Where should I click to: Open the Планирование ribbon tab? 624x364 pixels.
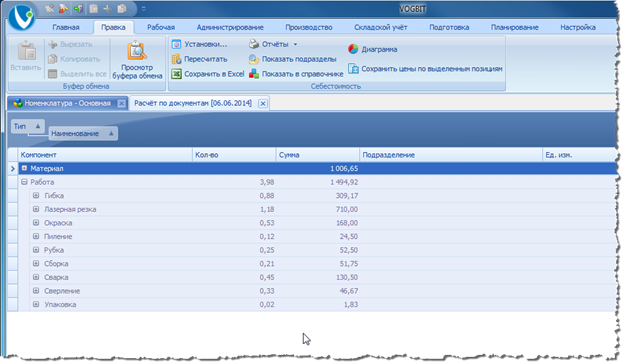pos(515,27)
